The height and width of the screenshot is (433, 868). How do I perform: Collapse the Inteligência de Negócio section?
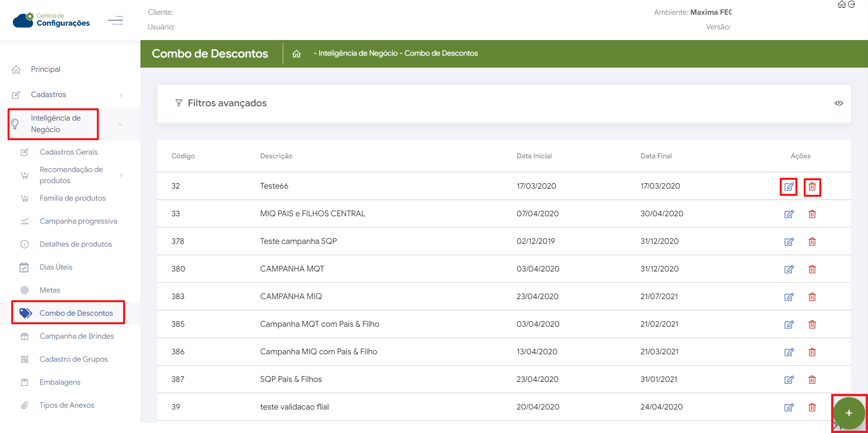[121, 124]
